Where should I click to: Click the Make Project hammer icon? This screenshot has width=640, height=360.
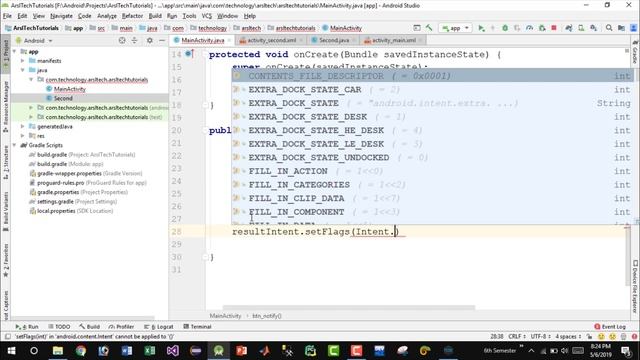point(429,28)
